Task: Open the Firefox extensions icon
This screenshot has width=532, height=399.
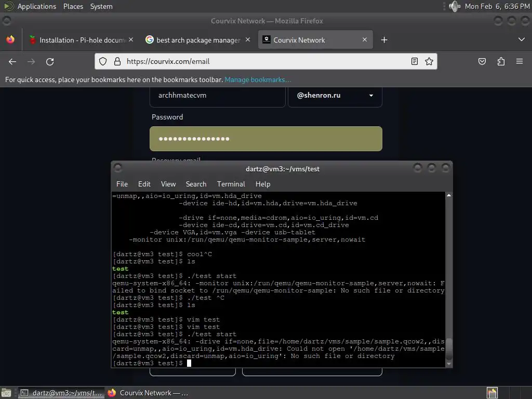Action: point(501,61)
